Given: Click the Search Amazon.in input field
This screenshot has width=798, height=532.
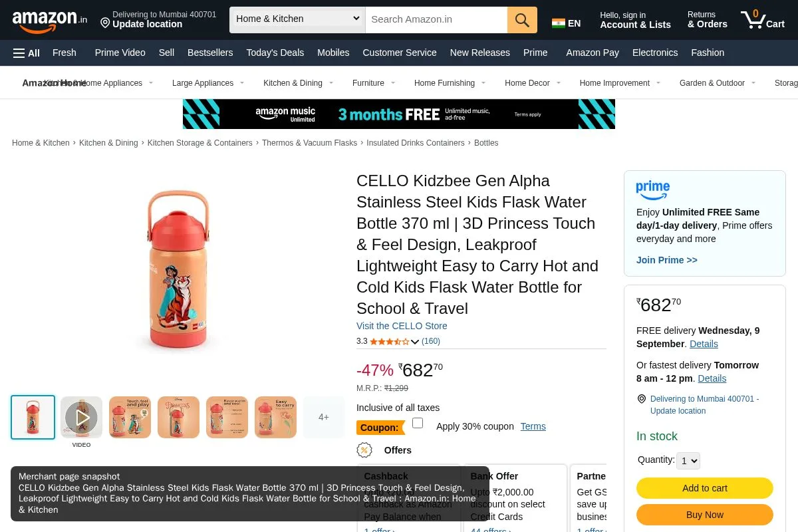Looking at the screenshot, I should point(436,20).
